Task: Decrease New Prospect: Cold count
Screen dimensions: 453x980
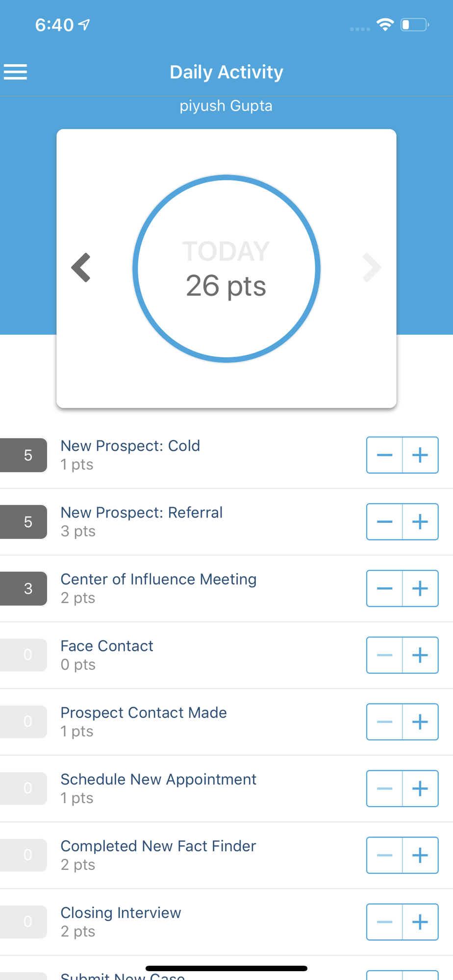Action: coord(384,455)
